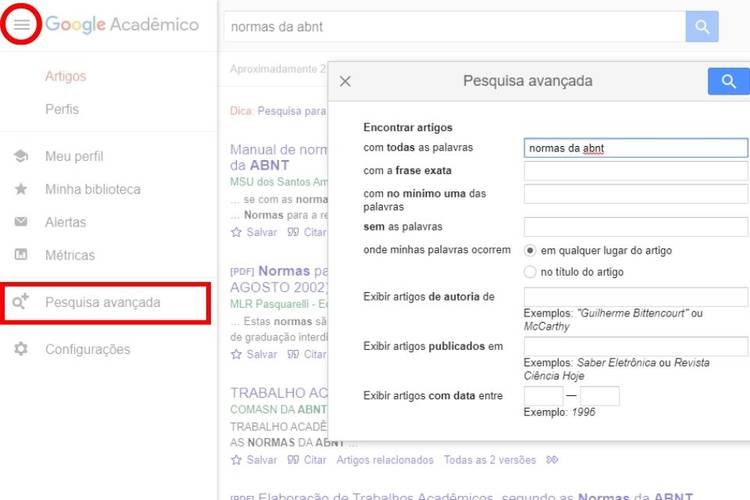Click the 'Todas as 2 versões' link
Screen dimensions: 750x500
[490, 460]
